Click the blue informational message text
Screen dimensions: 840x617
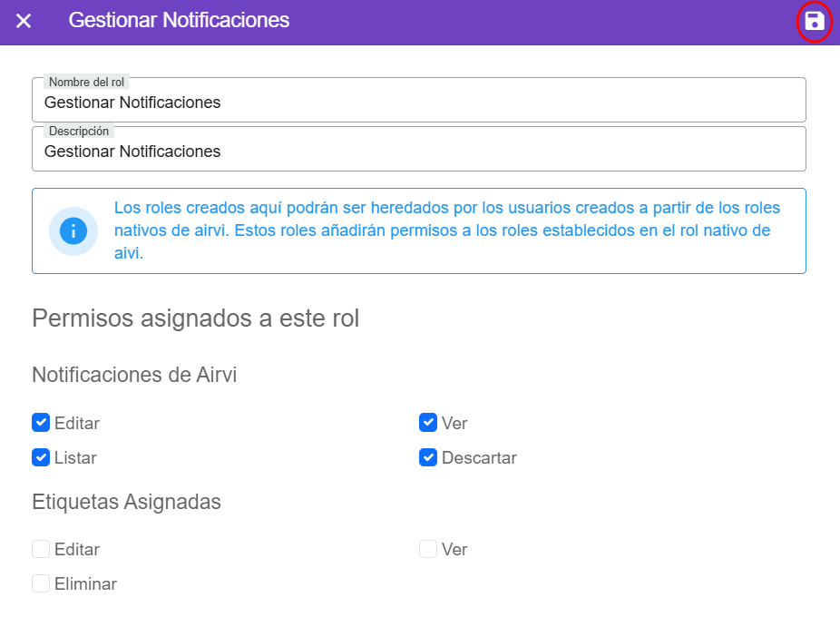click(444, 230)
